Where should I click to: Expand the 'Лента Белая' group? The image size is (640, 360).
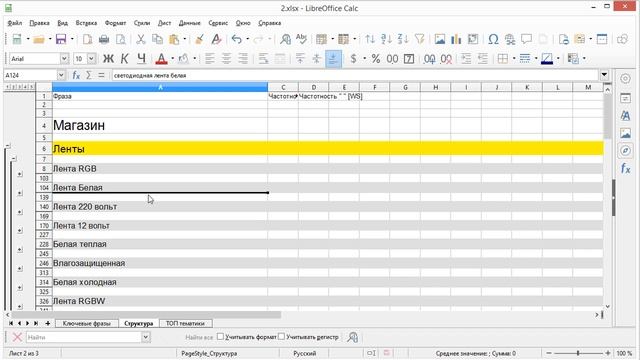(20, 193)
